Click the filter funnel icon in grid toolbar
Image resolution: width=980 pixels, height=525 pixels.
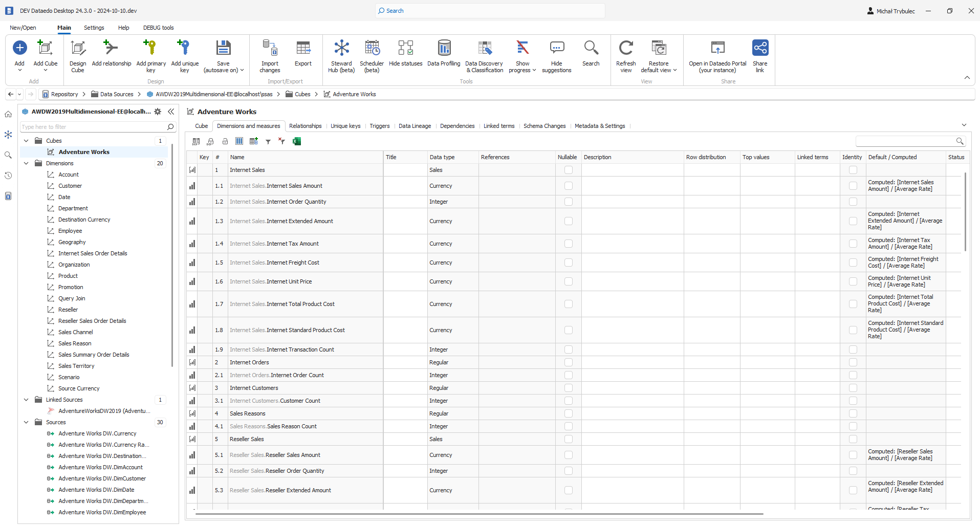[x=268, y=142]
